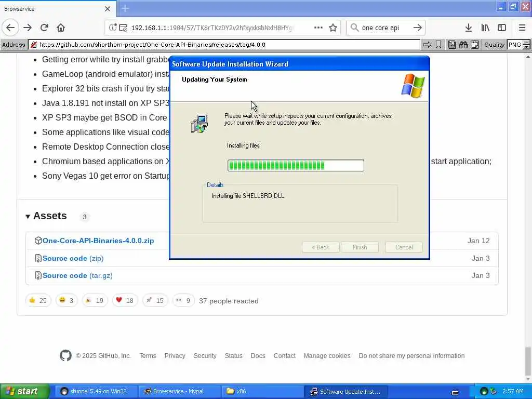Screen dimensions: 532x399
Task: Switch to Browservice - Mypal taskbar item
Action: pyautogui.click(x=179, y=392)
